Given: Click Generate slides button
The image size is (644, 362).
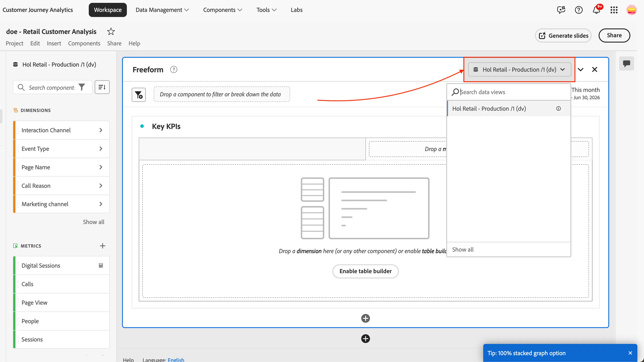Looking at the screenshot, I should (x=563, y=35).
